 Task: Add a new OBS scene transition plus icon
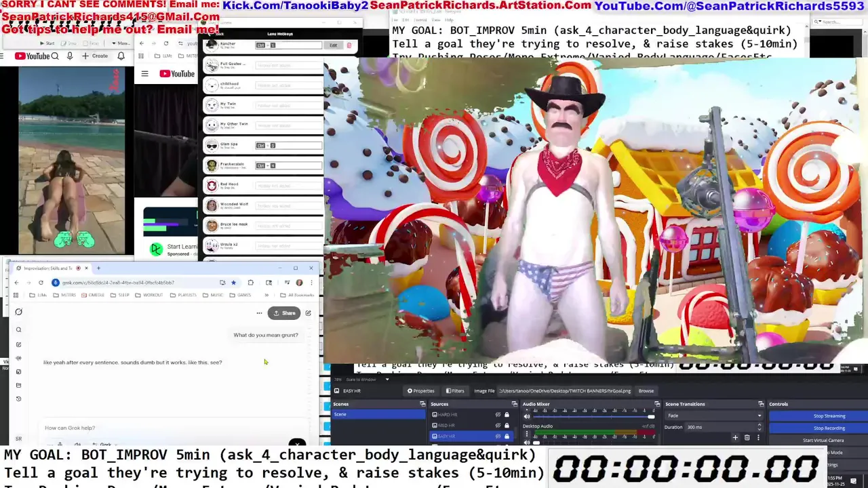pyautogui.click(x=735, y=437)
